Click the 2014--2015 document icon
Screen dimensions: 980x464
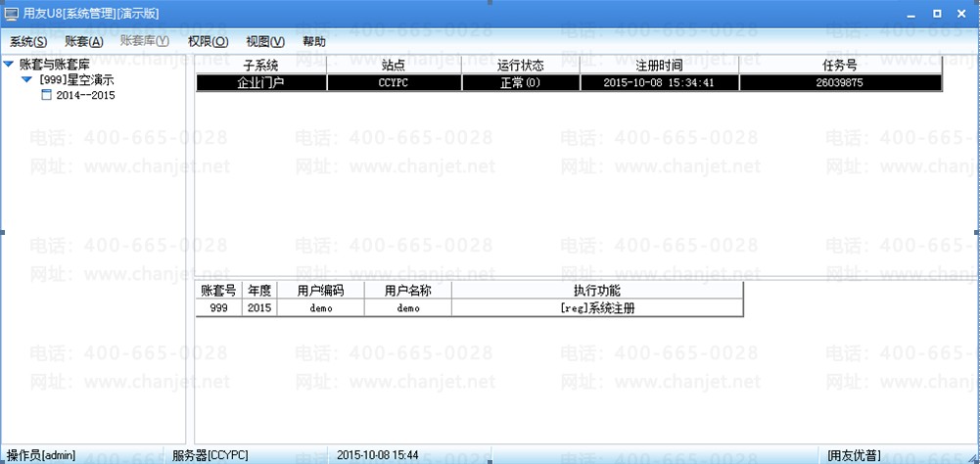[x=46, y=95]
